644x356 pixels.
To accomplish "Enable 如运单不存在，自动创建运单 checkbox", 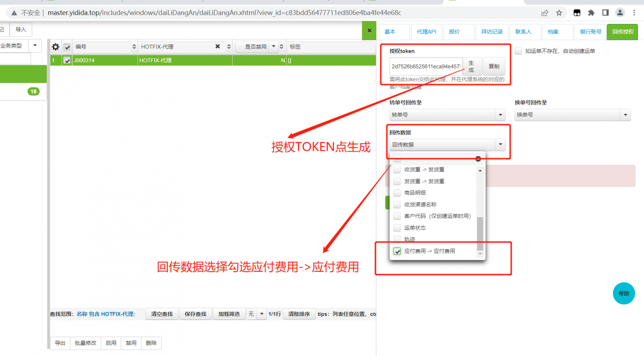I will point(518,51).
